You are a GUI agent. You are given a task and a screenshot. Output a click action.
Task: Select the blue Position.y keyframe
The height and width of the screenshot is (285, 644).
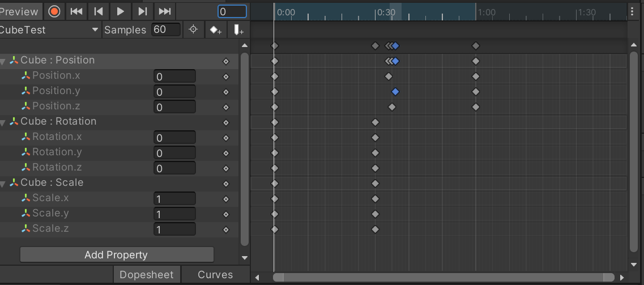pos(395,92)
